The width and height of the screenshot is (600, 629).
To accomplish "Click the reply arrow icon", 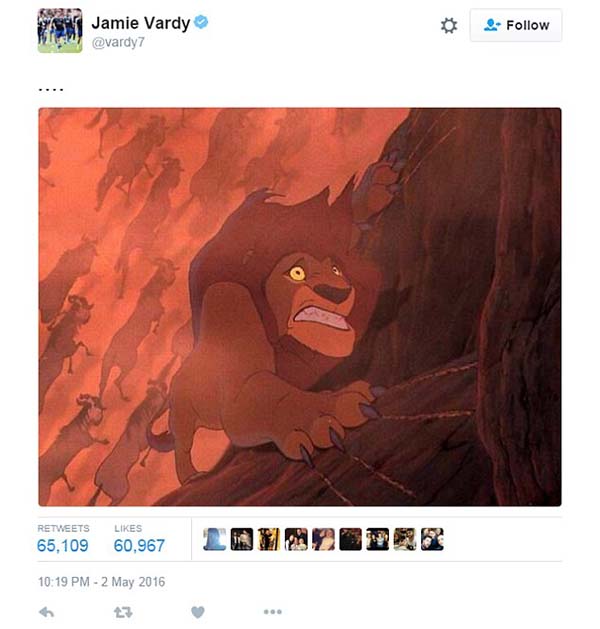I will tap(47, 612).
